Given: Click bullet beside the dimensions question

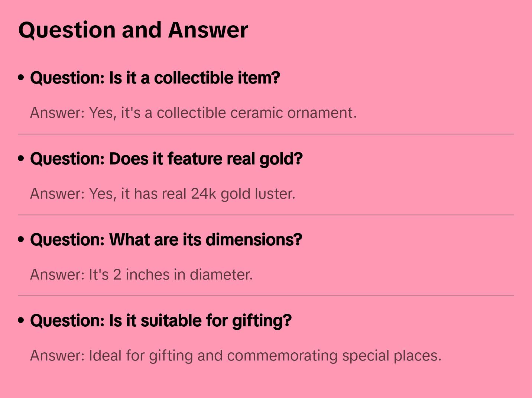Looking at the screenshot, I should [21, 239].
